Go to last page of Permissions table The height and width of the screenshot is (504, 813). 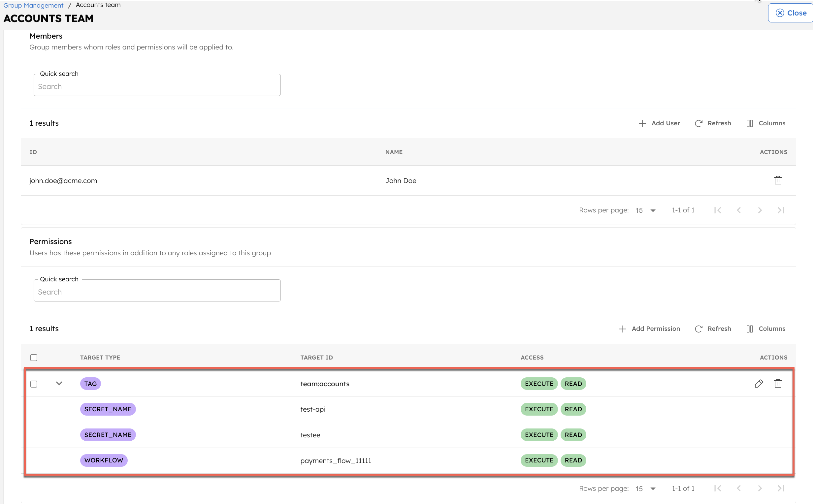781,489
